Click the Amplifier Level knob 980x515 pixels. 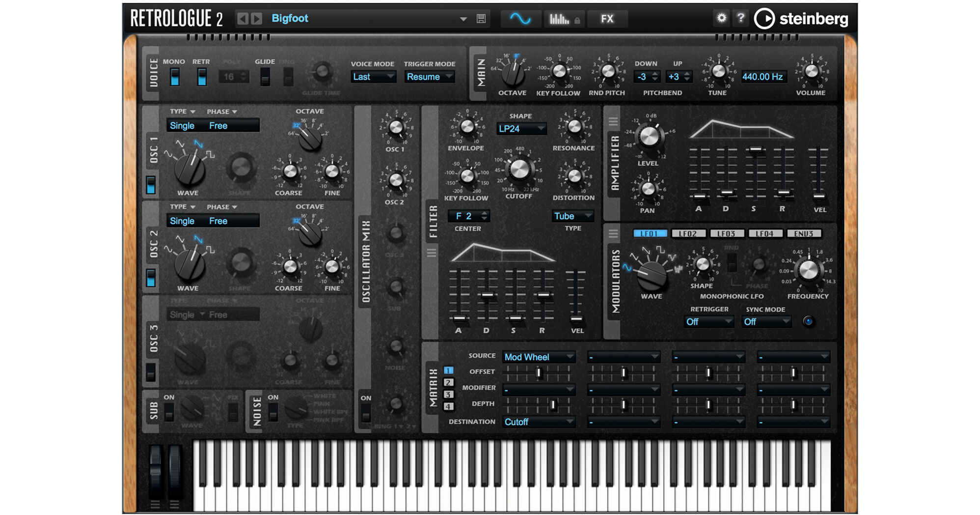tap(650, 137)
